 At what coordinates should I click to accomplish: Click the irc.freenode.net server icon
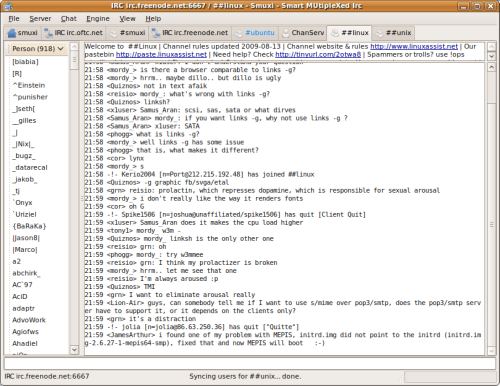pos(156,33)
